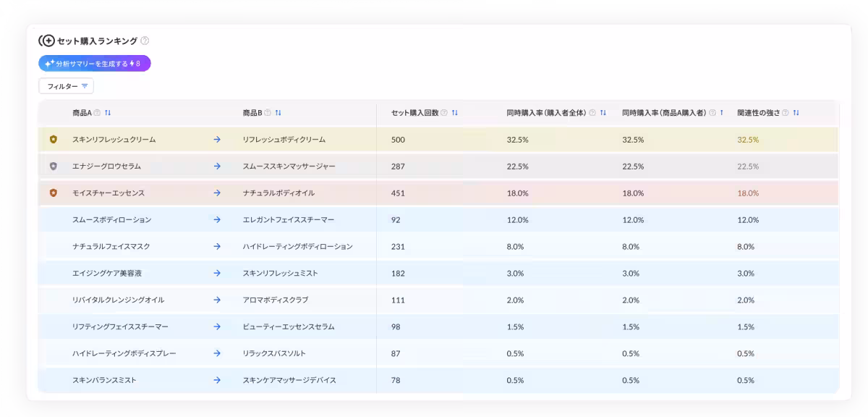The image size is (868, 417).
Task: Click arrow in モイスチャーエッセンス row
Action: click(217, 193)
